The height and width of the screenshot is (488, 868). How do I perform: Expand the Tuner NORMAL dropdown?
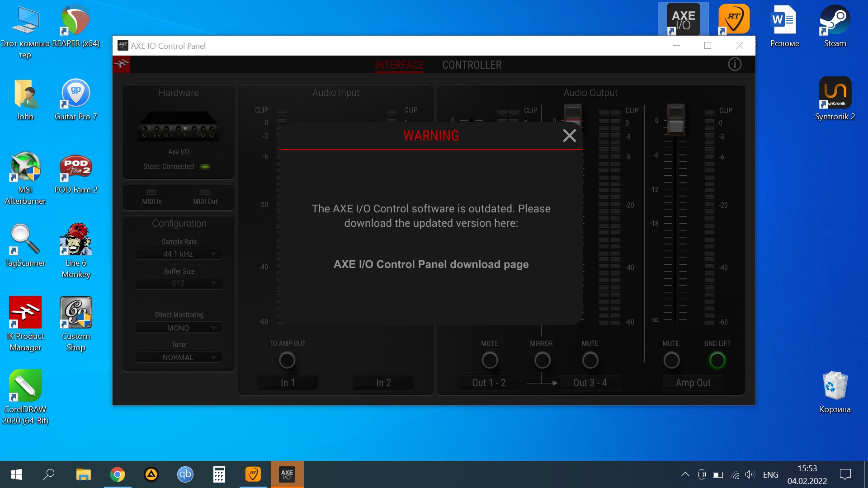[x=179, y=357]
